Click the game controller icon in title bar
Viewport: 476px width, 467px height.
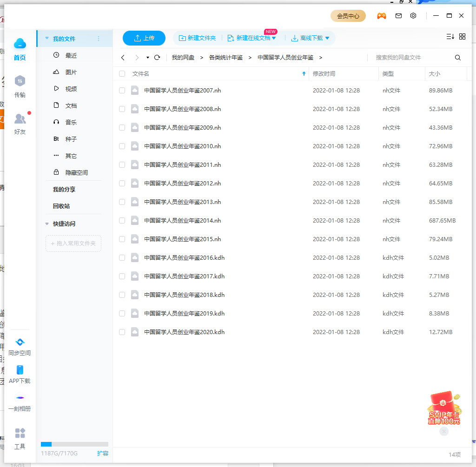click(x=382, y=16)
